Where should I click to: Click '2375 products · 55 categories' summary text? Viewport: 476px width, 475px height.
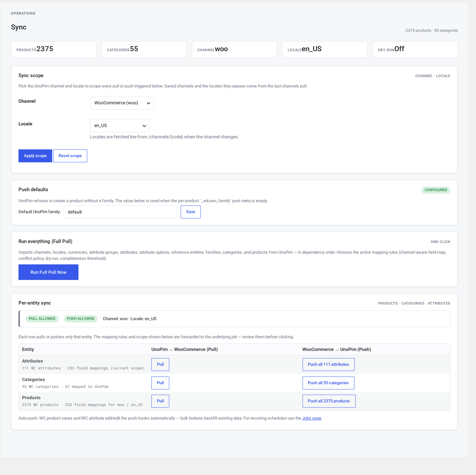432,30
